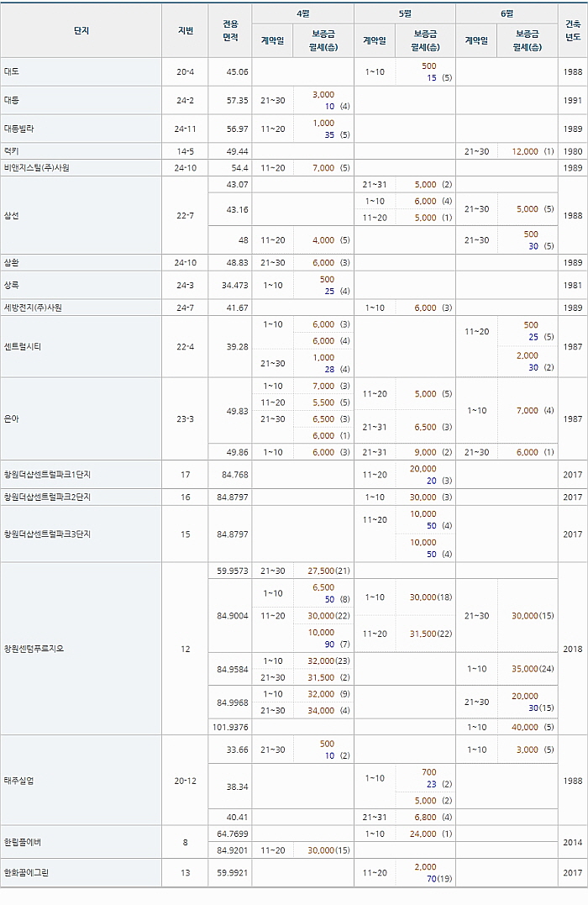Select the 삼선 complex name cell
Viewport: 588px width, 905px height.
[x=81, y=215]
